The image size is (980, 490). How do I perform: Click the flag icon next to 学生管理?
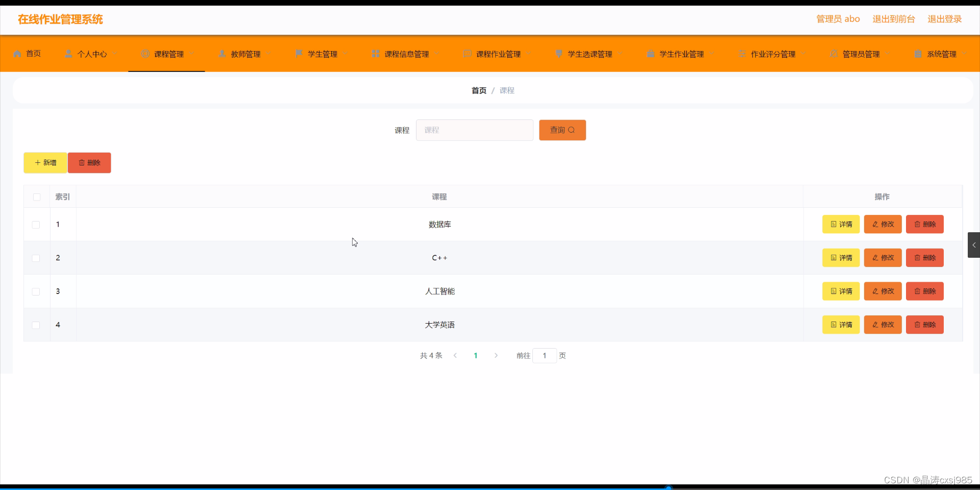point(299,54)
